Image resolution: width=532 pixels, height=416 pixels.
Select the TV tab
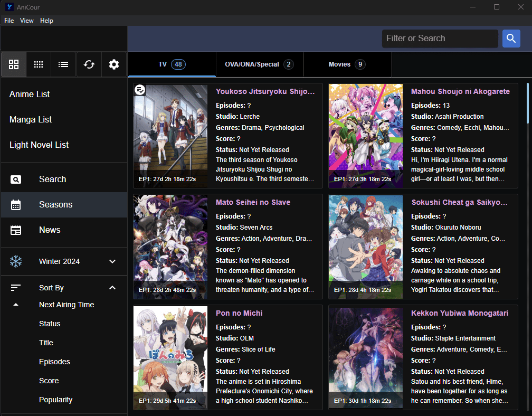click(172, 64)
